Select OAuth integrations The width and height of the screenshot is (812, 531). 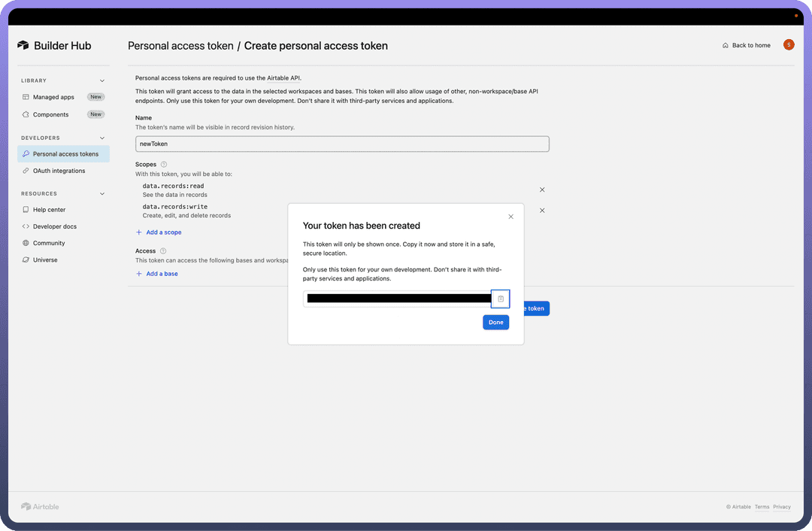tap(59, 171)
